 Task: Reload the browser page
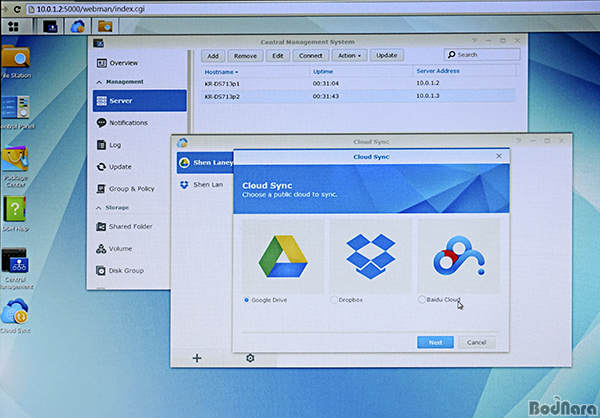(x=17, y=9)
